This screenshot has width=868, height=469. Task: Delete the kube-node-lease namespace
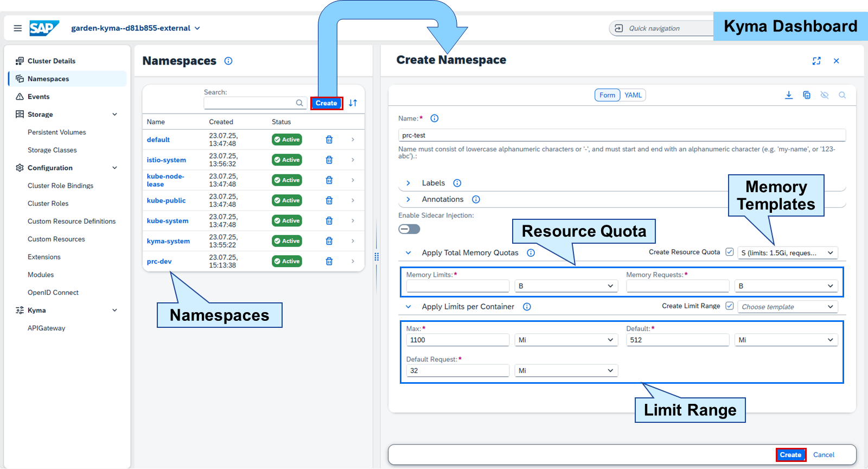coord(329,180)
